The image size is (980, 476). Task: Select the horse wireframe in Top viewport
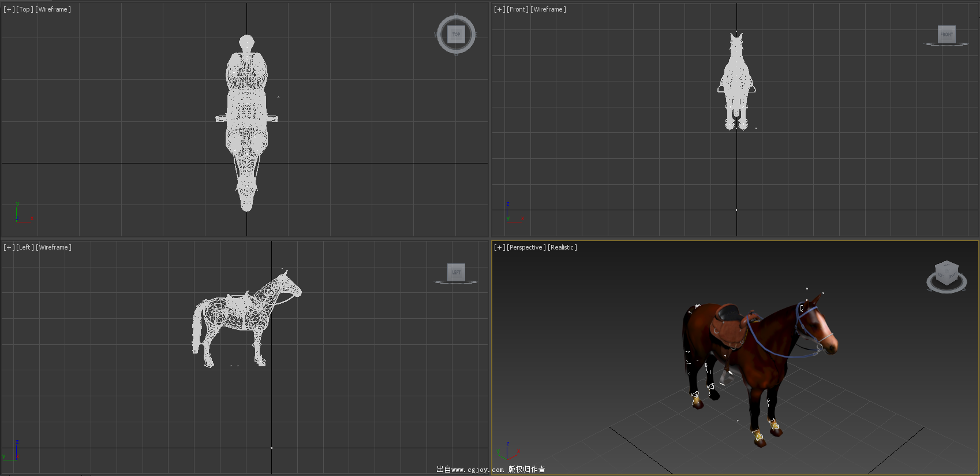point(246,123)
